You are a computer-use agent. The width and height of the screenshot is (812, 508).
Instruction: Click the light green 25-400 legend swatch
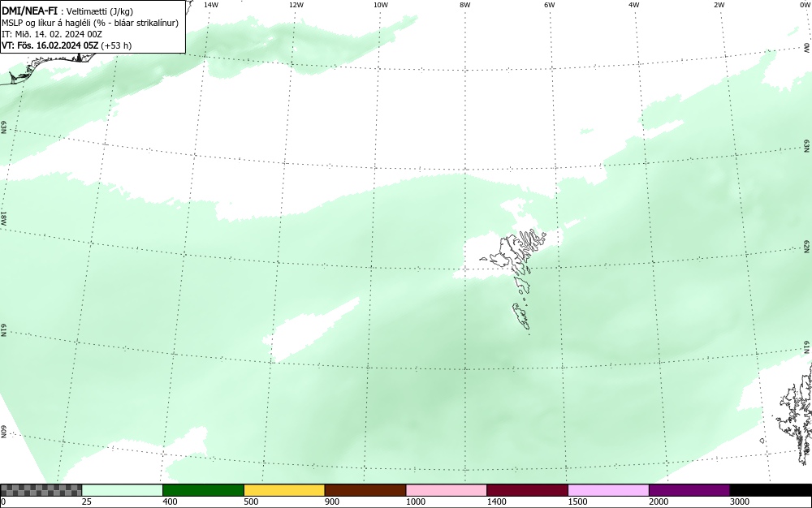click(x=123, y=490)
